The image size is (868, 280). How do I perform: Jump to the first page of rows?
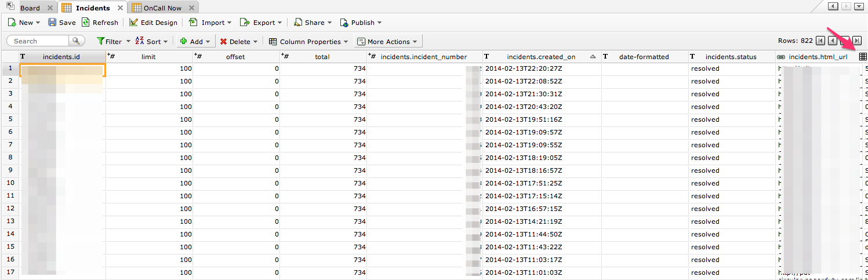(x=820, y=41)
